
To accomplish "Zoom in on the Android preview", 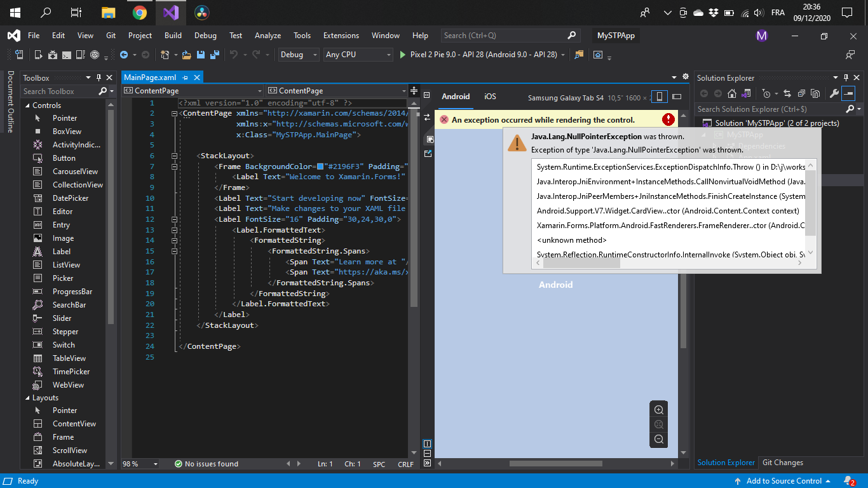I will point(659,409).
